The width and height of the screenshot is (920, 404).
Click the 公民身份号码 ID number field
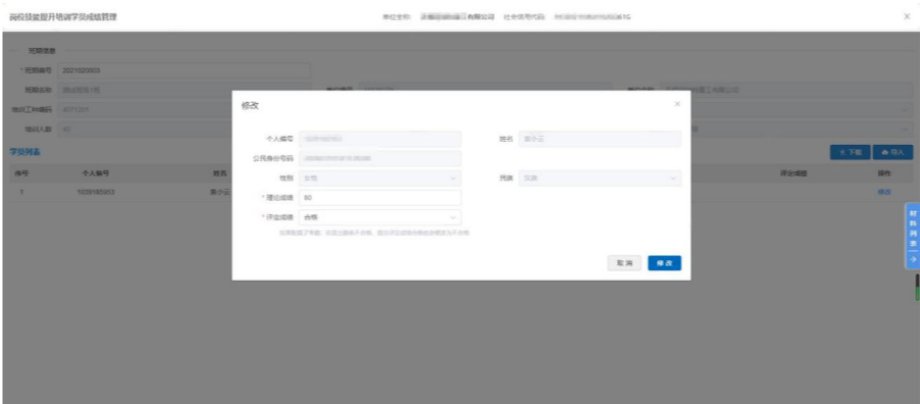380,158
